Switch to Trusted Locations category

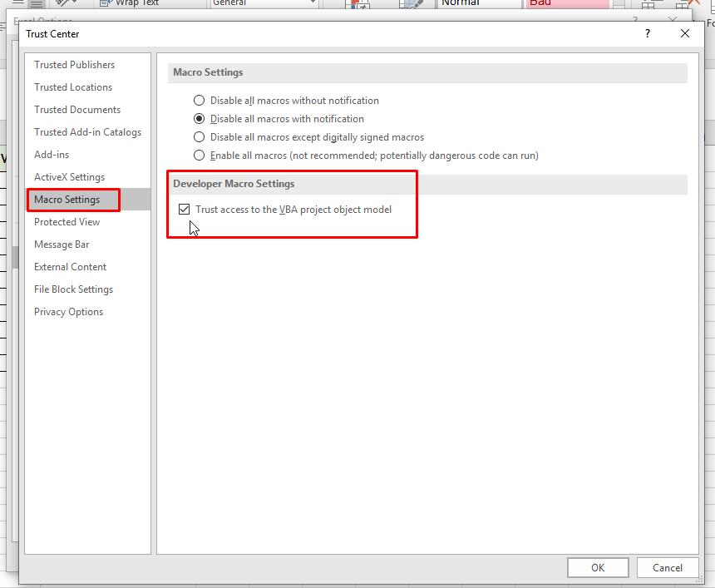coord(72,86)
